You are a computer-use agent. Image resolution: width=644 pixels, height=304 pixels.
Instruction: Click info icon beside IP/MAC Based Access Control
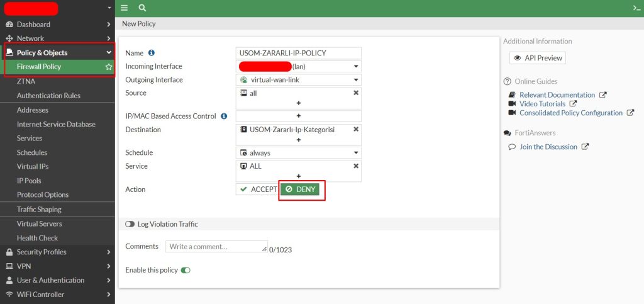[x=224, y=116]
